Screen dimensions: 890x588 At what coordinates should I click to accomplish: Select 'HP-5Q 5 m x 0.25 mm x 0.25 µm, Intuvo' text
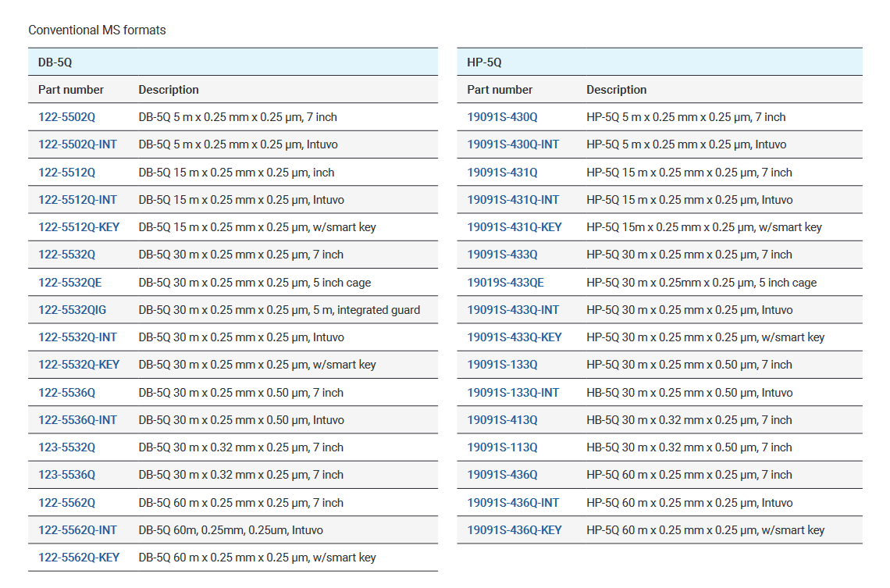(x=686, y=144)
